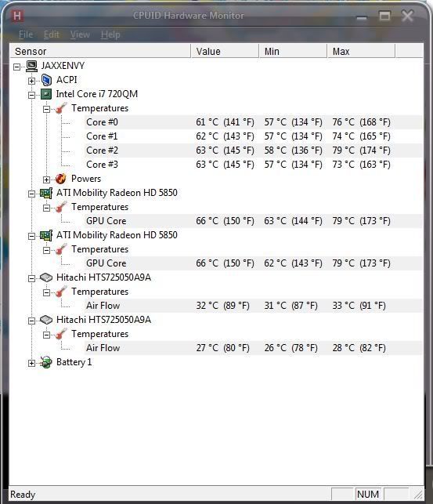The image size is (433, 504).
Task: Click the Powers flame icon
Action: 60,179
